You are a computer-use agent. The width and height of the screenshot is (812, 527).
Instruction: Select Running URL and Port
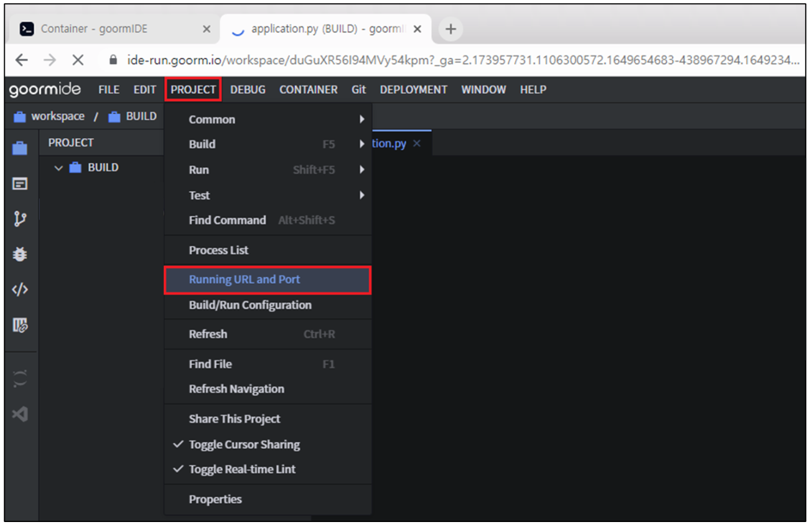click(268, 280)
